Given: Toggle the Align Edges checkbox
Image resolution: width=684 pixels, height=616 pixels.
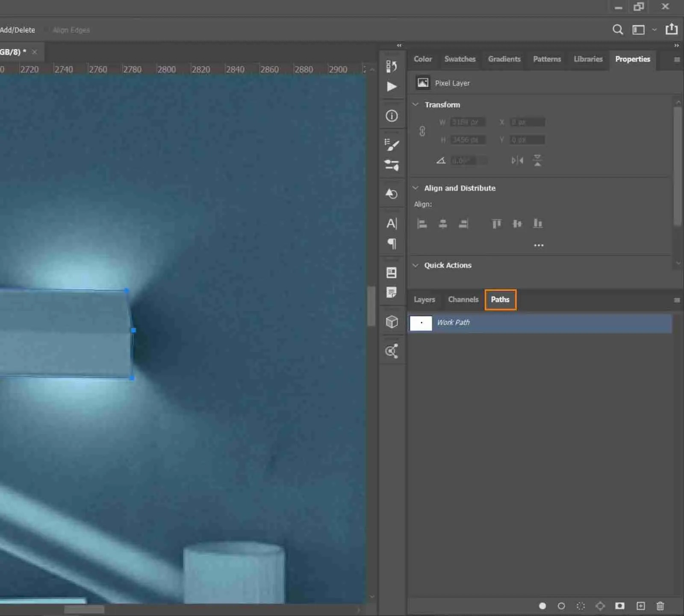Looking at the screenshot, I should [45, 29].
